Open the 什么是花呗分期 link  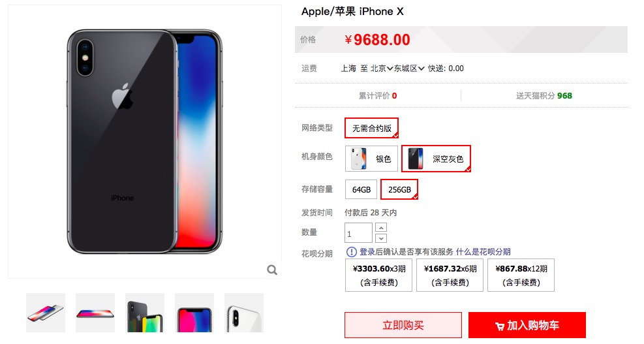point(483,252)
